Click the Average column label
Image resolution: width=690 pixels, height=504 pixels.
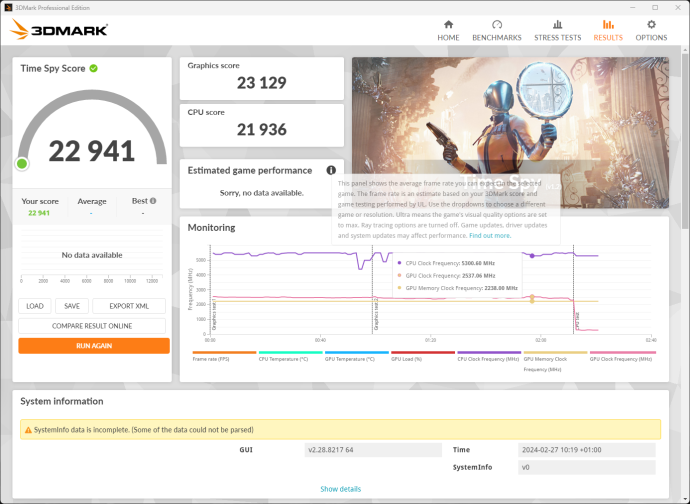point(92,201)
